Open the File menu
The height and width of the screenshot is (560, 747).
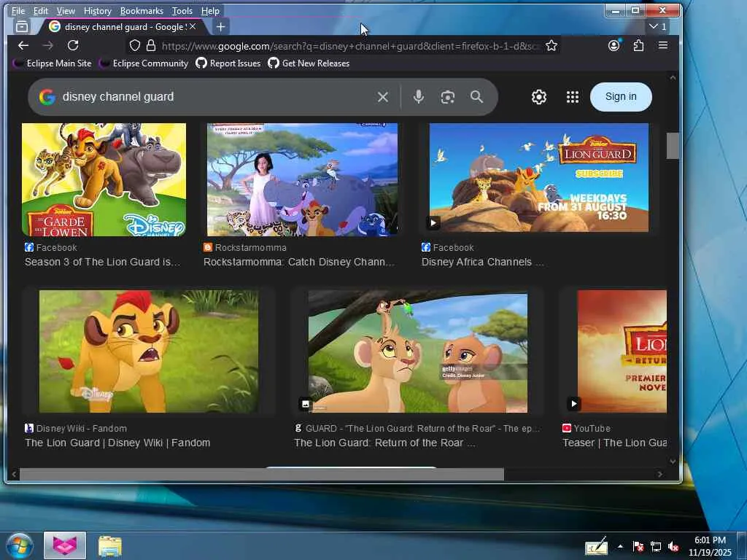(x=18, y=10)
